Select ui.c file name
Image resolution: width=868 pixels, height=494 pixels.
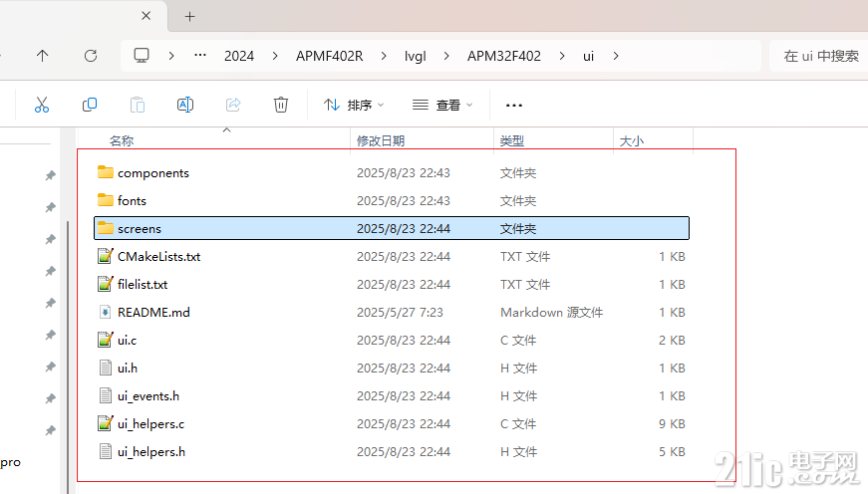127,341
